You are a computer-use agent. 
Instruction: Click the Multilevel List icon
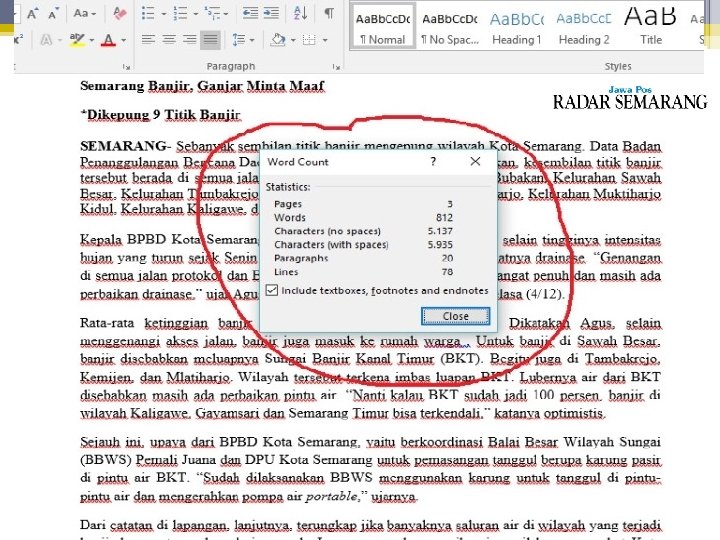pos(214,14)
